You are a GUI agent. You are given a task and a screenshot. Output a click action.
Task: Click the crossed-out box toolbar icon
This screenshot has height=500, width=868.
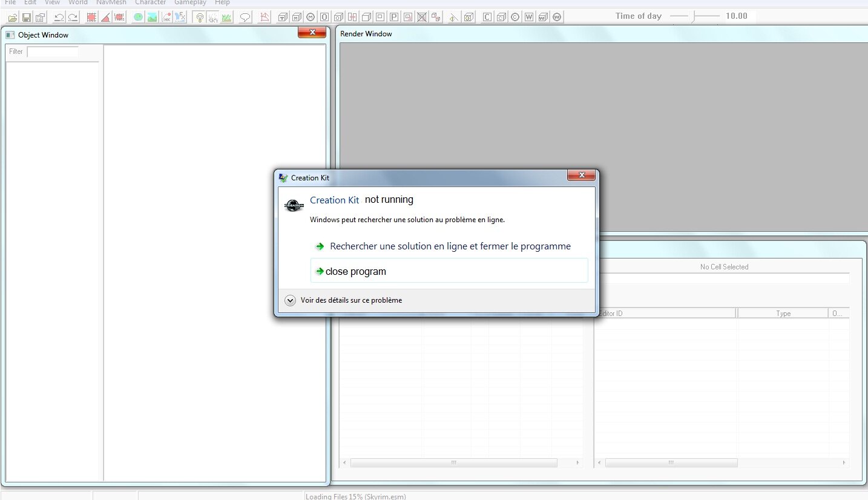pos(422,17)
